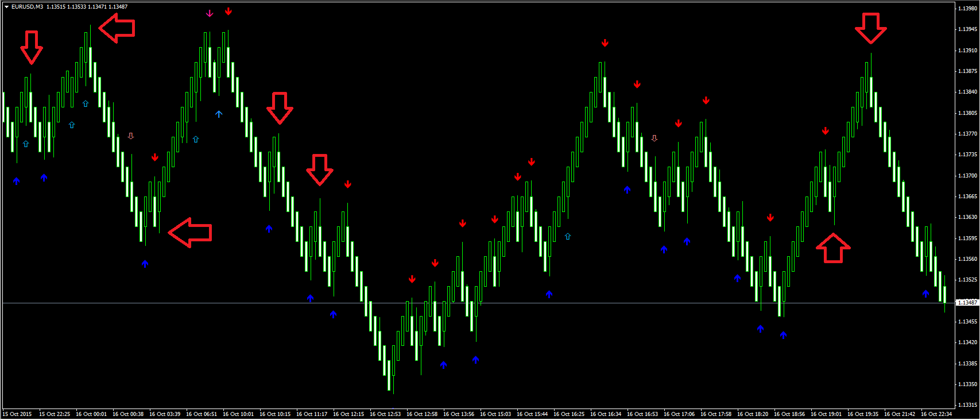Click the 16 Oct 22:34 time label

point(936,414)
